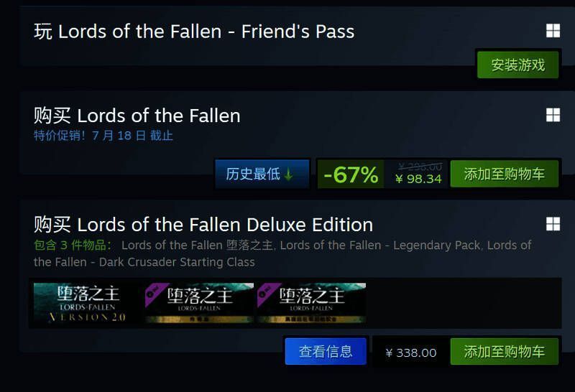Click the Friend's Pass title heading
The height and width of the screenshot is (392, 575).
click(x=194, y=32)
